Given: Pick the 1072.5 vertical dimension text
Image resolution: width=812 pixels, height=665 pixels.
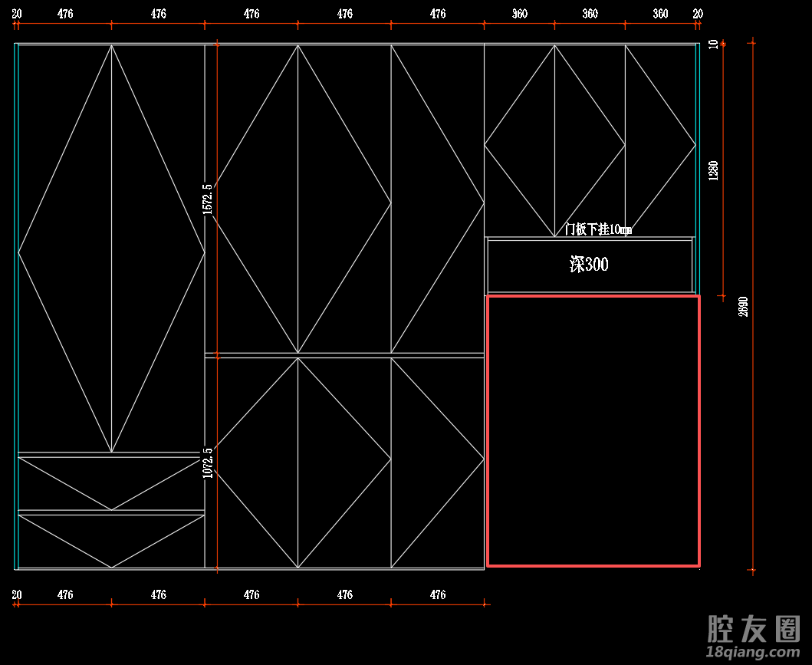Looking at the screenshot, I should pyautogui.click(x=208, y=463).
